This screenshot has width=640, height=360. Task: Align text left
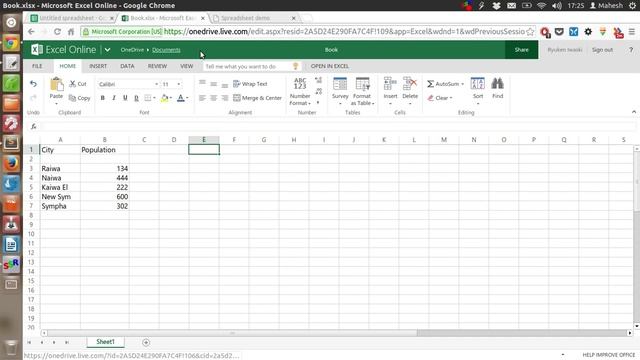point(202,98)
